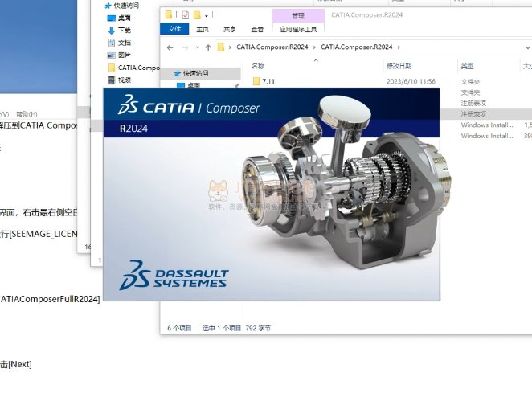
Task: Open the 视频 (Videos) quick access folder
Action: click(x=125, y=80)
